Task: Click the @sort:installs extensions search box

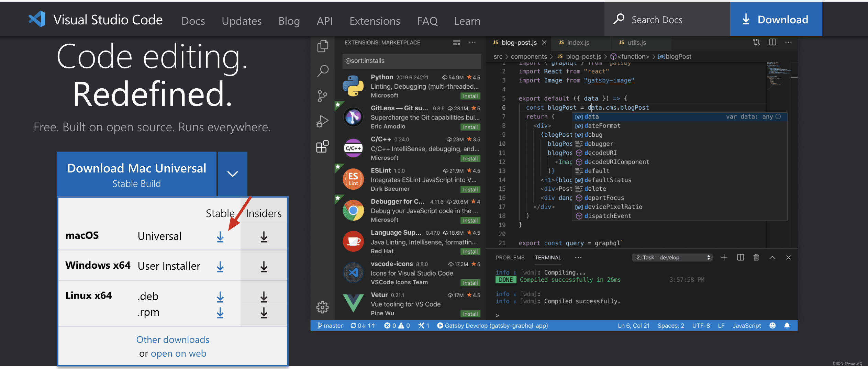Action: (412, 61)
